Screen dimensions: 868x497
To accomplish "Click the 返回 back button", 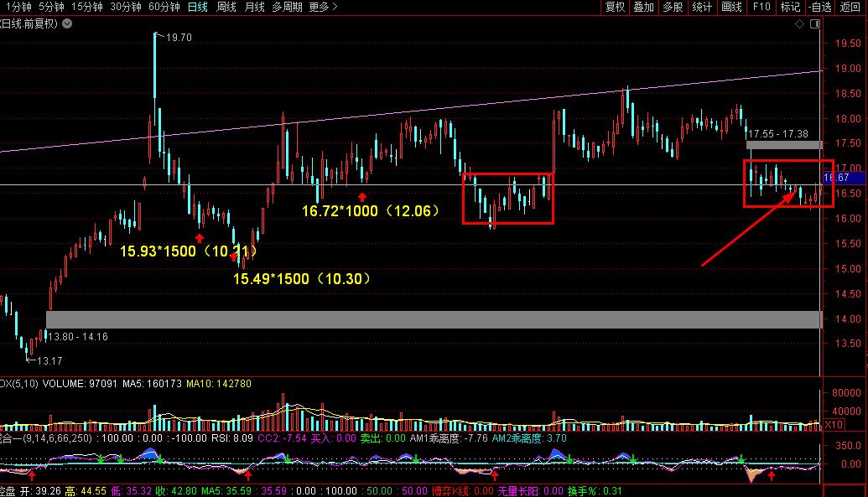I will pyautogui.click(x=850, y=8).
